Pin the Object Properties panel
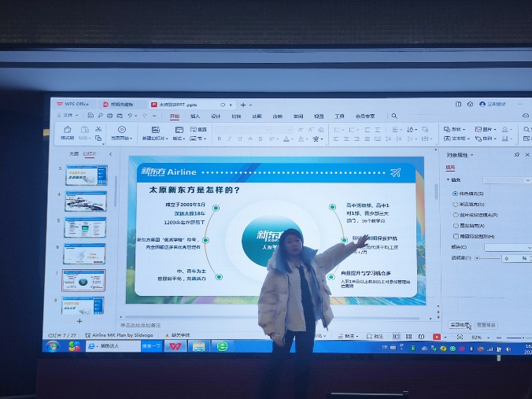Image resolution: width=532 pixels, height=399 pixels. pyautogui.click(x=517, y=154)
